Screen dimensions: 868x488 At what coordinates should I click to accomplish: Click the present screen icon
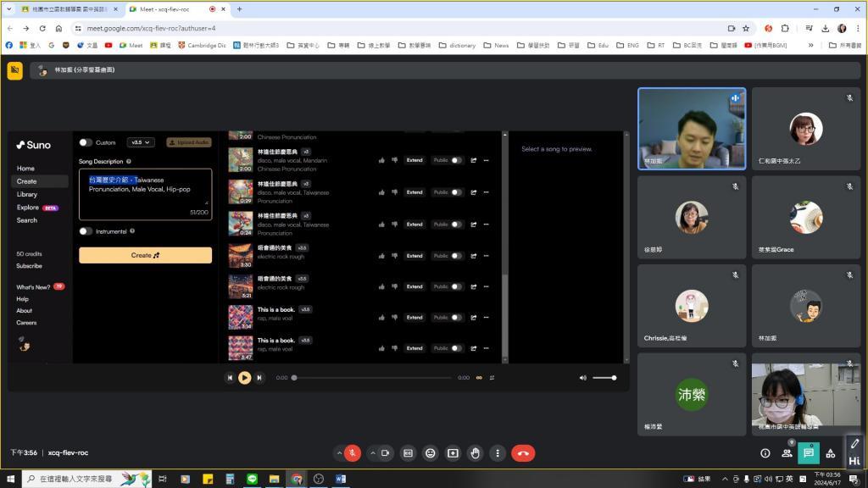pos(453,453)
